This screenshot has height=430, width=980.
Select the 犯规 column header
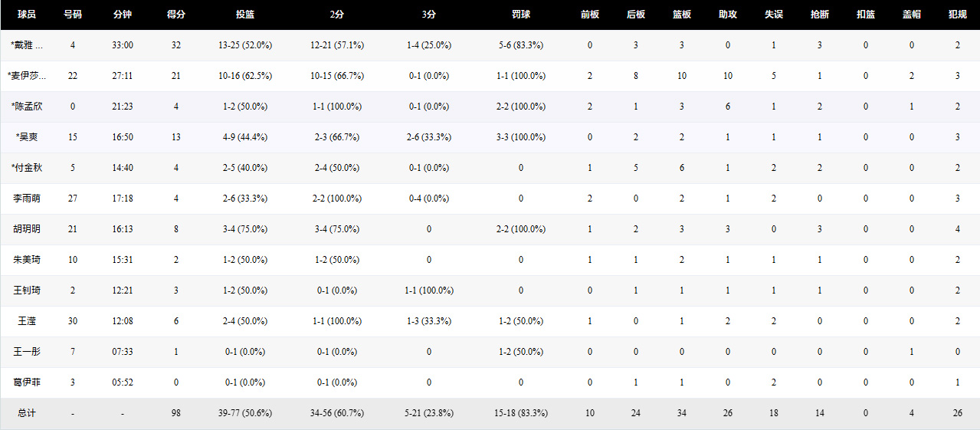click(958, 15)
